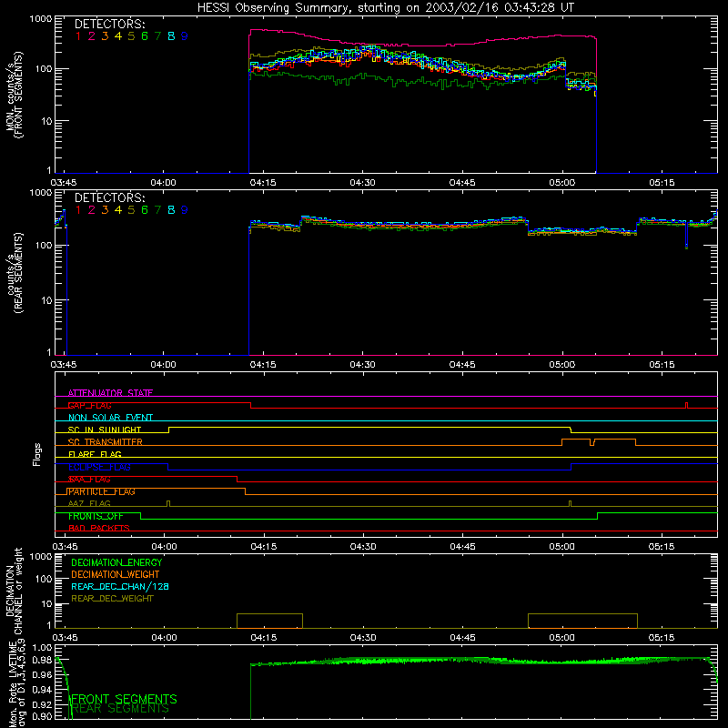Select the DECIMATION_WEIGHT legend entry

click(116, 575)
